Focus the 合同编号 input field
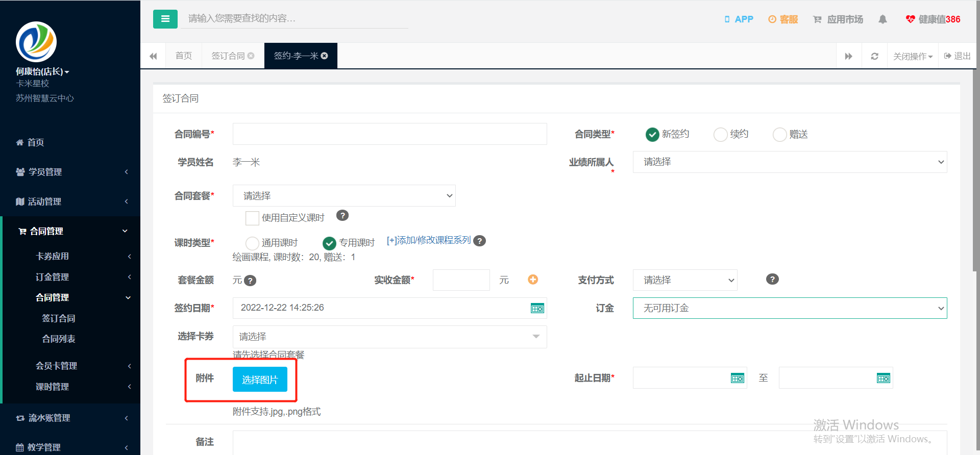Image resolution: width=980 pixels, height=455 pixels. pyautogui.click(x=389, y=134)
